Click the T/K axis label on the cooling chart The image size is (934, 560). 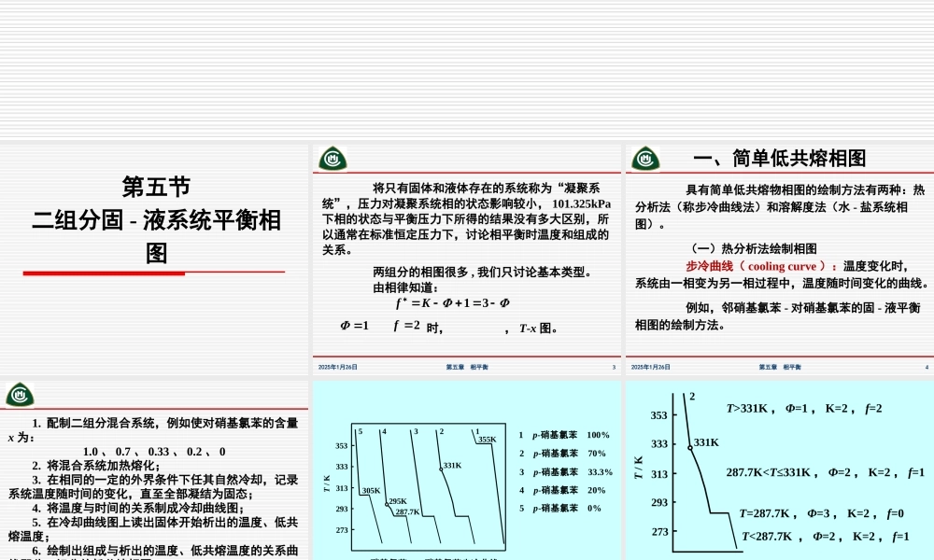coord(327,483)
